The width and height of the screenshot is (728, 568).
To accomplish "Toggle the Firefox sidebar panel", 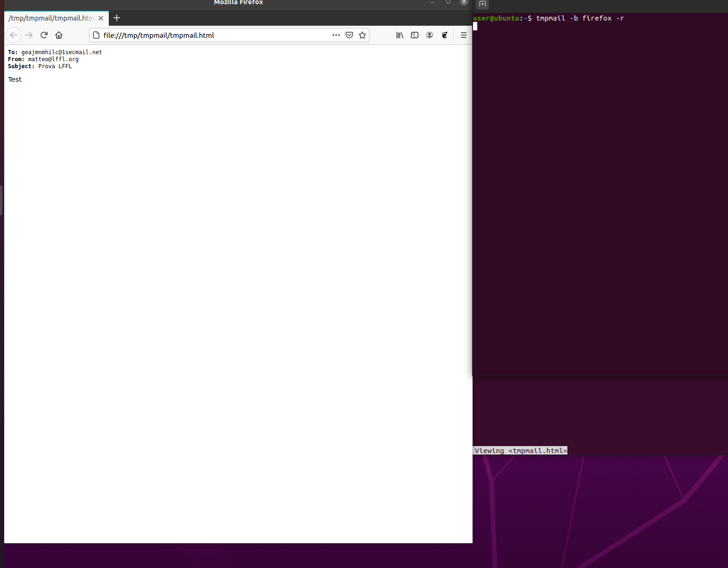I will point(415,35).
